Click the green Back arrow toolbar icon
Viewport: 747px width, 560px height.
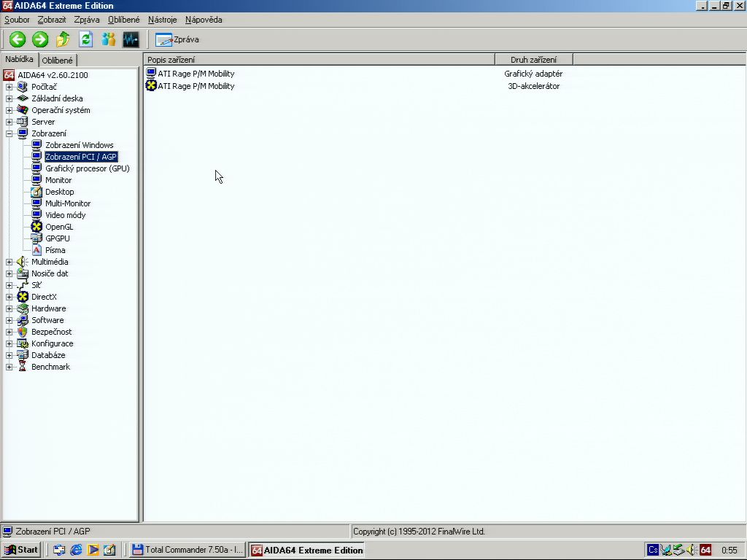18,39
